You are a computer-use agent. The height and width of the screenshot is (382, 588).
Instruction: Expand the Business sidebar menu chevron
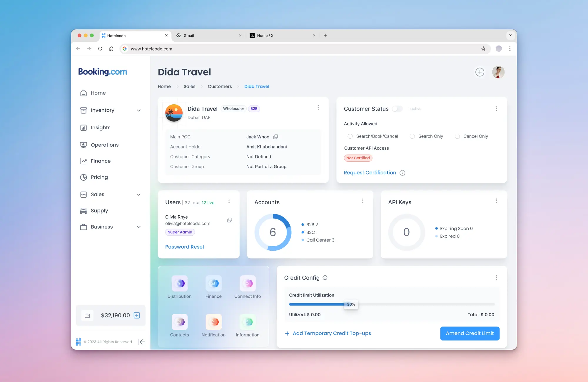point(139,227)
